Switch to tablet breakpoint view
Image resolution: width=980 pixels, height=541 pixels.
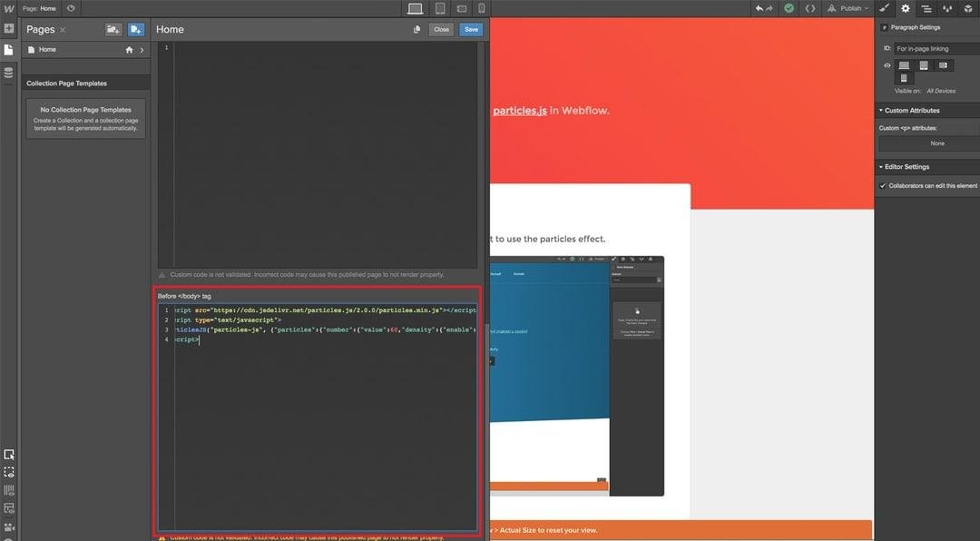(x=440, y=9)
